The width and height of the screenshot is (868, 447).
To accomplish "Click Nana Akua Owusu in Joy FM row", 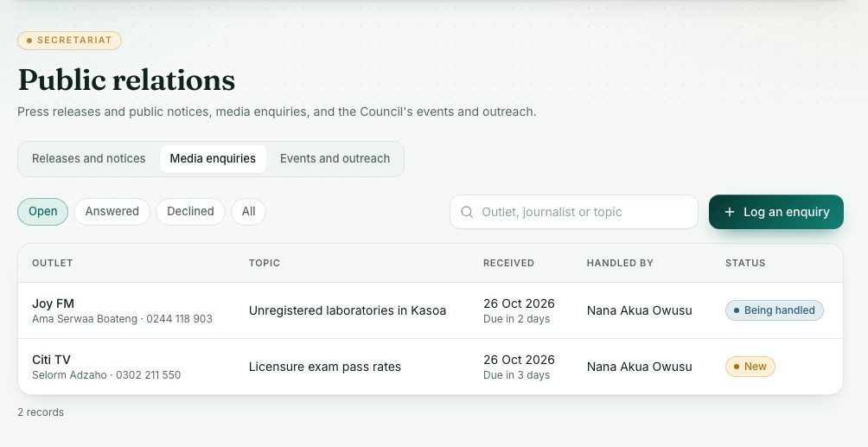I will coord(640,310).
